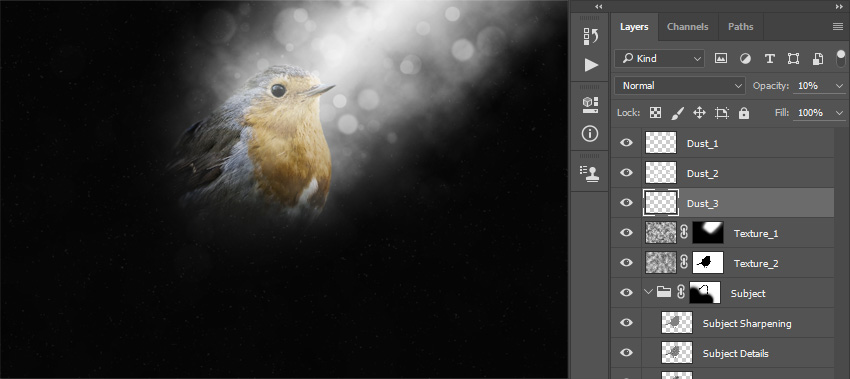
Task: Lock artboard nesting icon
Action: click(722, 113)
